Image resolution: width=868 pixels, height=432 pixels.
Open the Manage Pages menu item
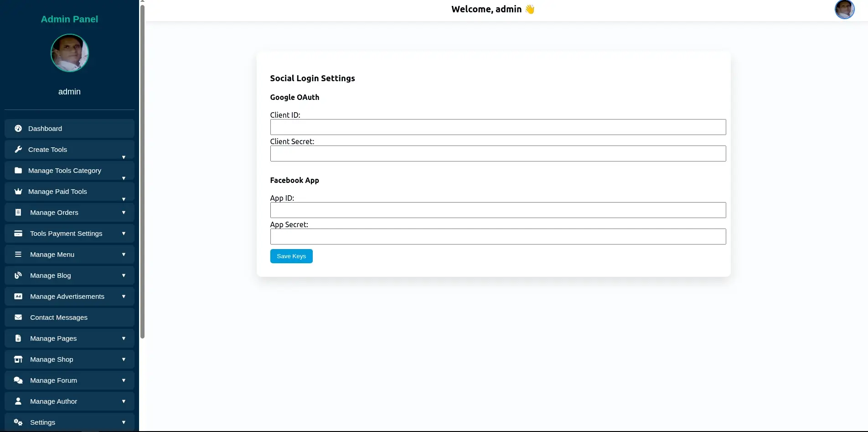click(53, 338)
